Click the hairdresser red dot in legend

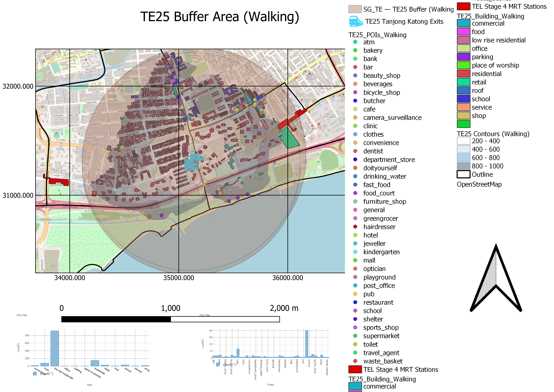(x=355, y=227)
